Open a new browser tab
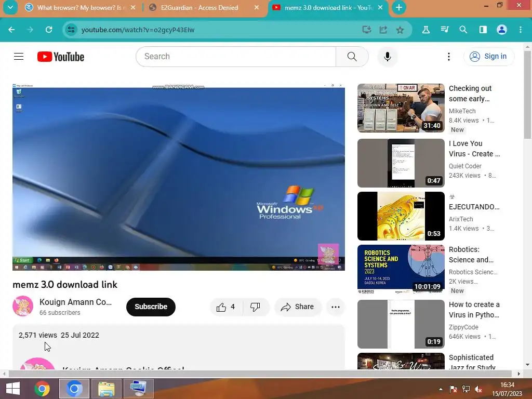This screenshot has width=532, height=399. (x=399, y=7)
